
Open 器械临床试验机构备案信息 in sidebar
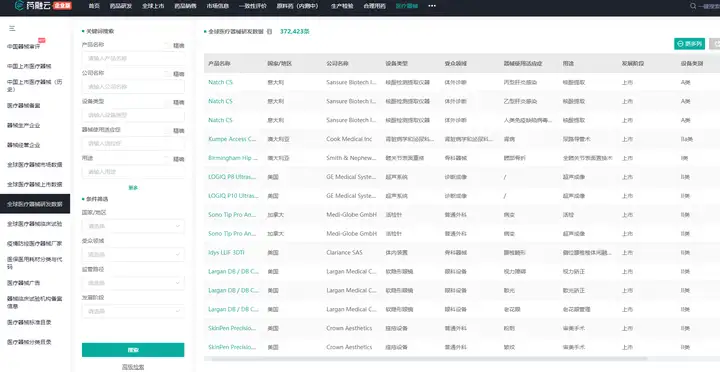point(35,302)
